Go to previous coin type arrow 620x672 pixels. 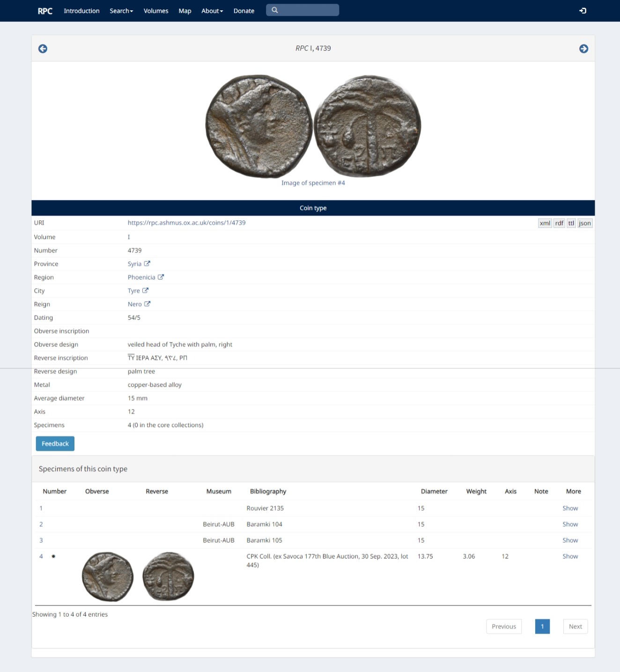pos(43,49)
